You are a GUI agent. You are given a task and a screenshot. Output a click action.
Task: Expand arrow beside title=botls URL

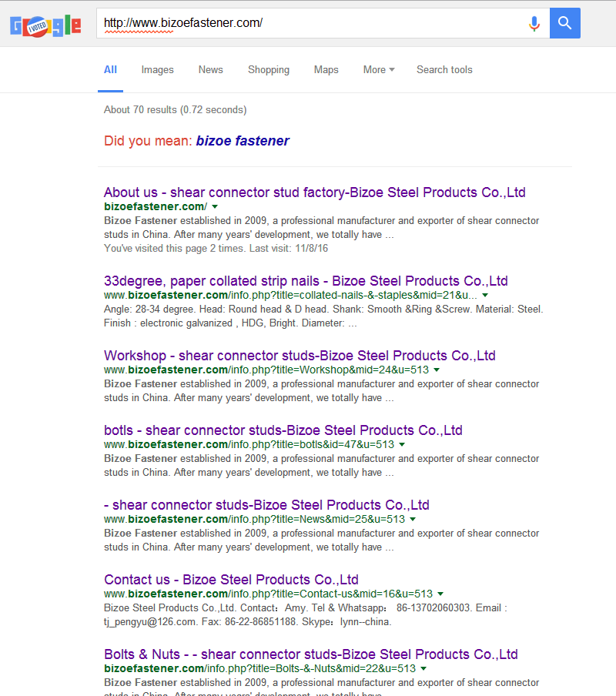click(x=402, y=444)
